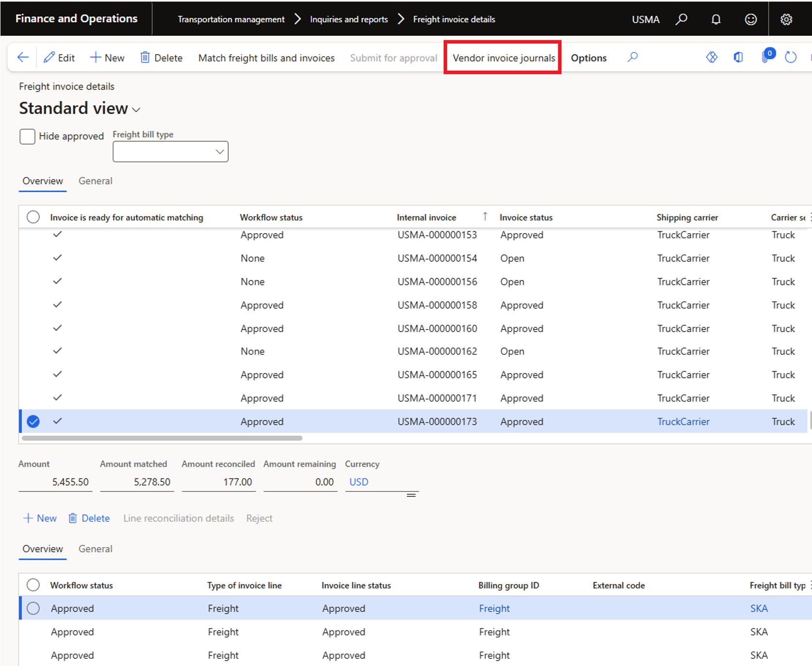Open the Freight bill type dropdown

point(219,152)
